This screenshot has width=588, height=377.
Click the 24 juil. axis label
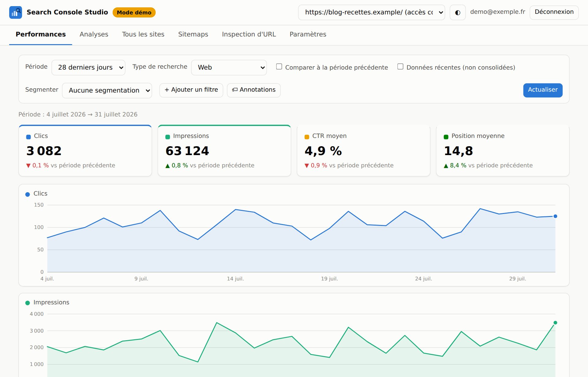[424, 279]
